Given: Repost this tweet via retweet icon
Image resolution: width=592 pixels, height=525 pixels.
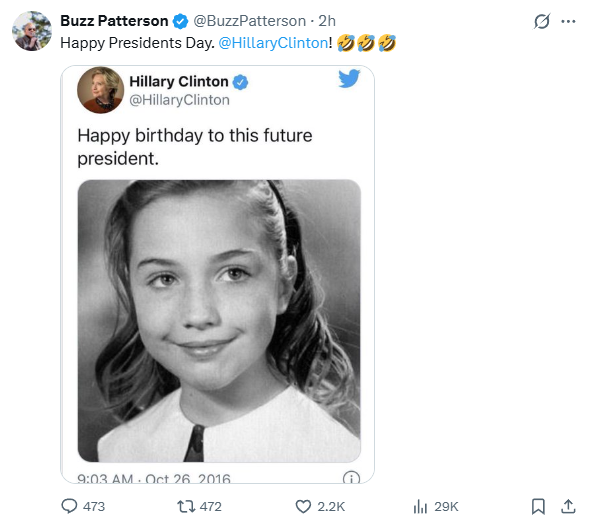Looking at the screenshot, I should point(186,506).
